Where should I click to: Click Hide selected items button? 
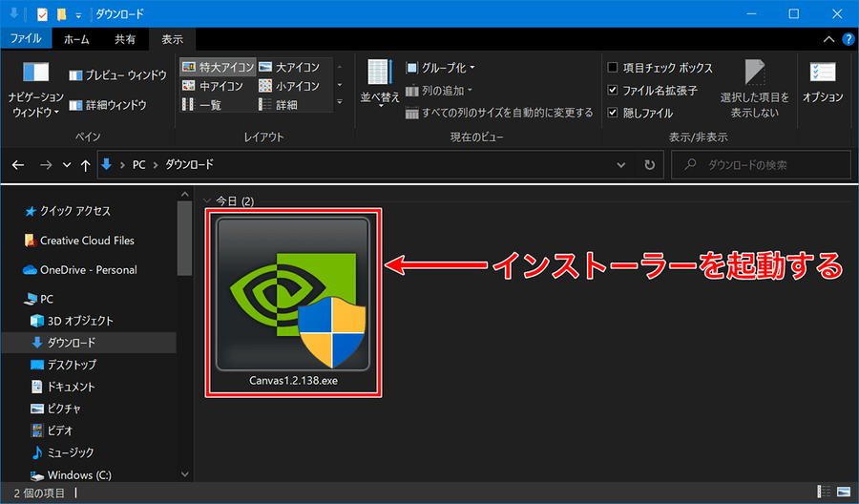[x=754, y=89]
